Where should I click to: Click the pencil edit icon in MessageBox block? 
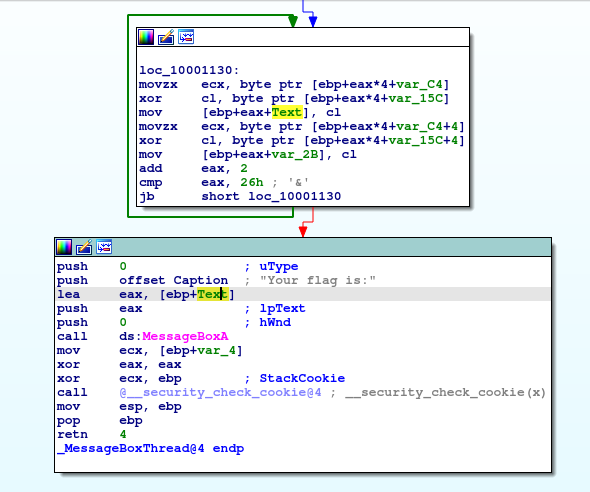tap(84, 247)
